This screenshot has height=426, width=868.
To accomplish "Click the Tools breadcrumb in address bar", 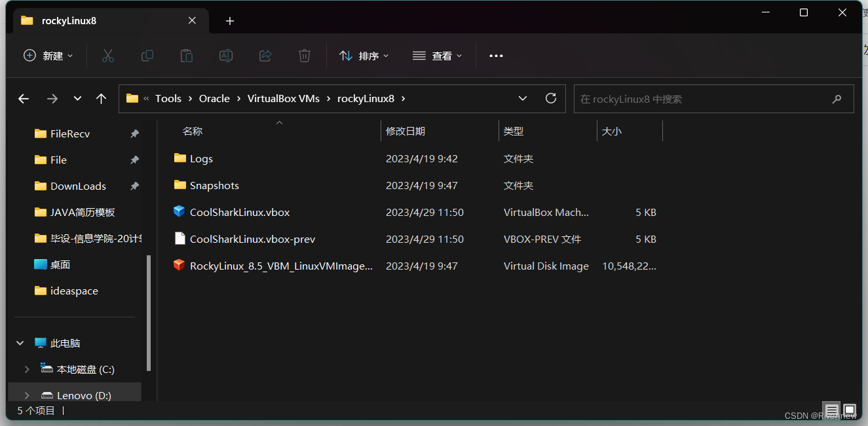I will click(x=168, y=98).
